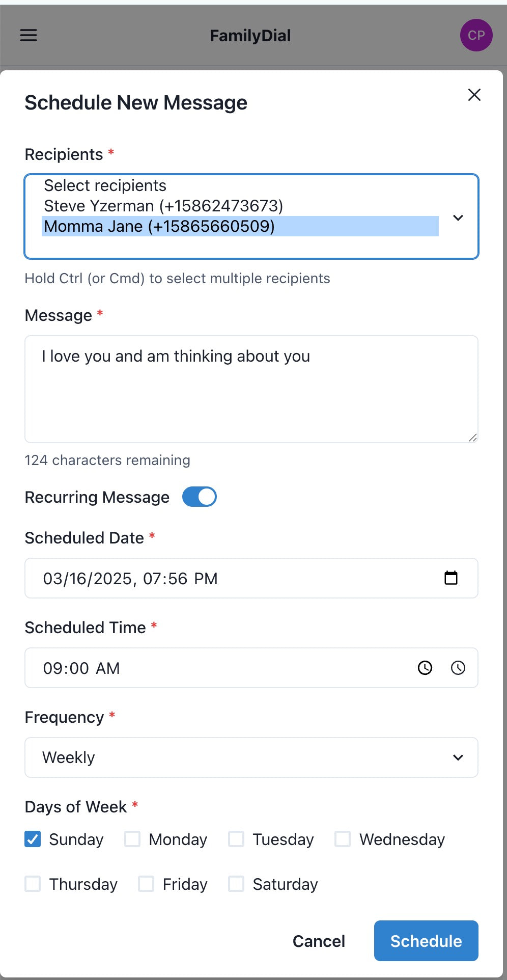This screenshot has height=980, width=507.
Task: Expand the Frequency dropdown
Action: pyautogui.click(x=251, y=757)
